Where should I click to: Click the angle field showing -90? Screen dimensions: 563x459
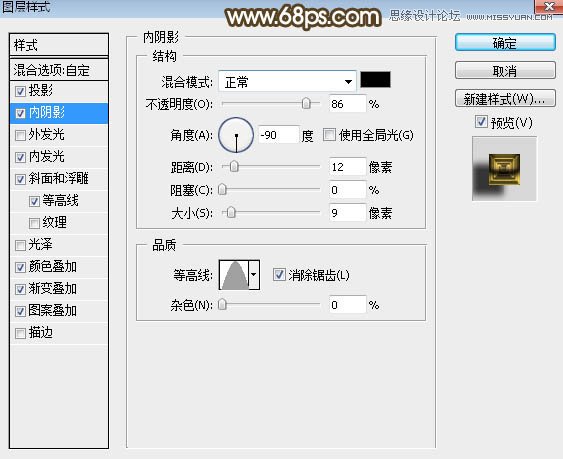tap(279, 135)
